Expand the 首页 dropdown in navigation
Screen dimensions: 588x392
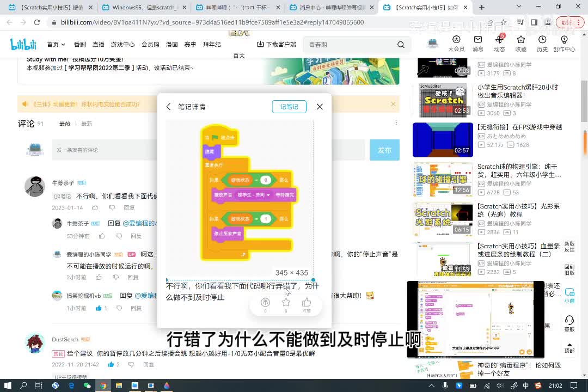tap(56, 44)
